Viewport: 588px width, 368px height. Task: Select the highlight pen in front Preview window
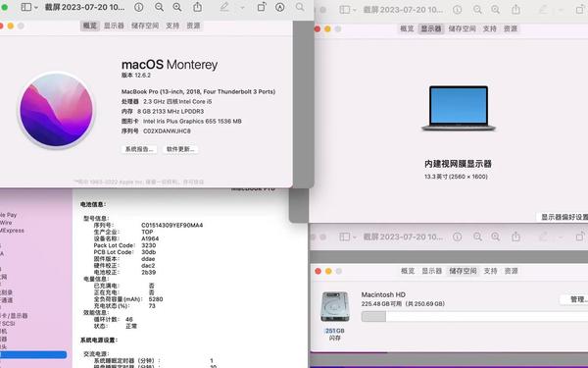(x=224, y=7)
